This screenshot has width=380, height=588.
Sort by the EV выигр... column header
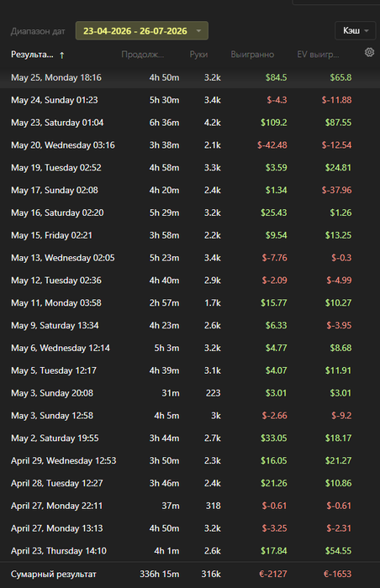click(318, 55)
